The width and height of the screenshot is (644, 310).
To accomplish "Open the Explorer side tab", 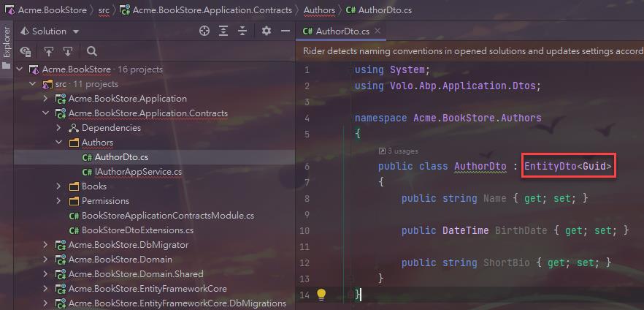I will coord(7,44).
